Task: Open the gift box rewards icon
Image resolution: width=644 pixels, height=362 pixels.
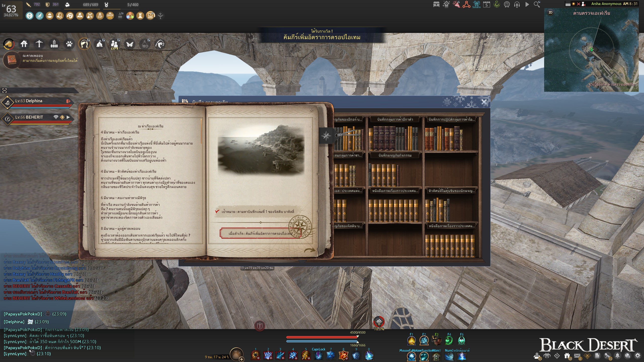Action: click(x=567, y=356)
